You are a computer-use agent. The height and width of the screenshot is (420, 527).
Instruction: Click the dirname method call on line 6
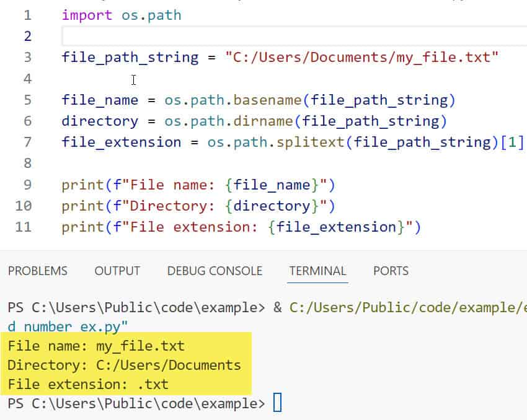270,121
